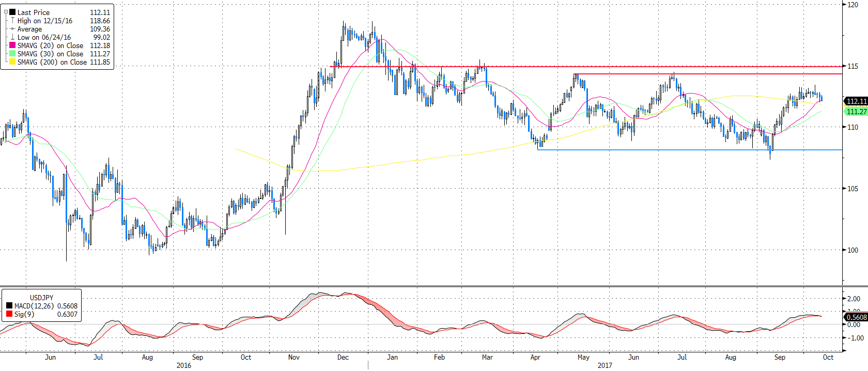This screenshot has height=371, width=868.
Task: Click the 118.66 high value in legend
Action: pos(100,21)
